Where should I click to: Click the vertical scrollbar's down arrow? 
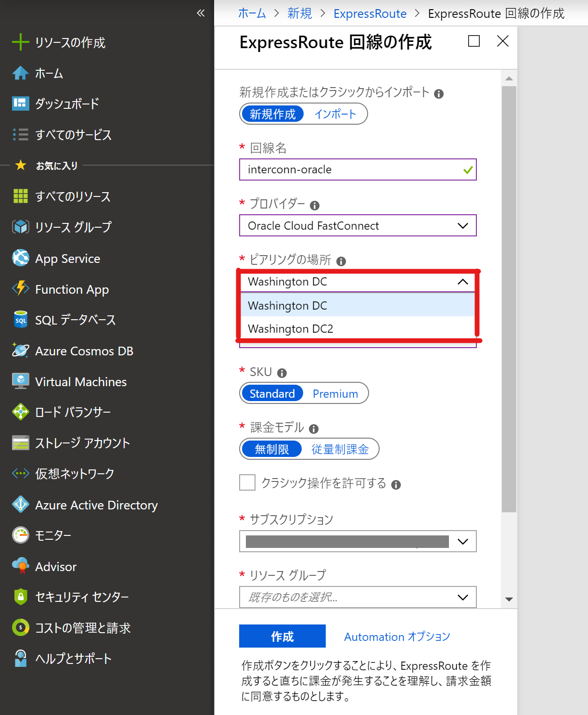pyautogui.click(x=509, y=599)
